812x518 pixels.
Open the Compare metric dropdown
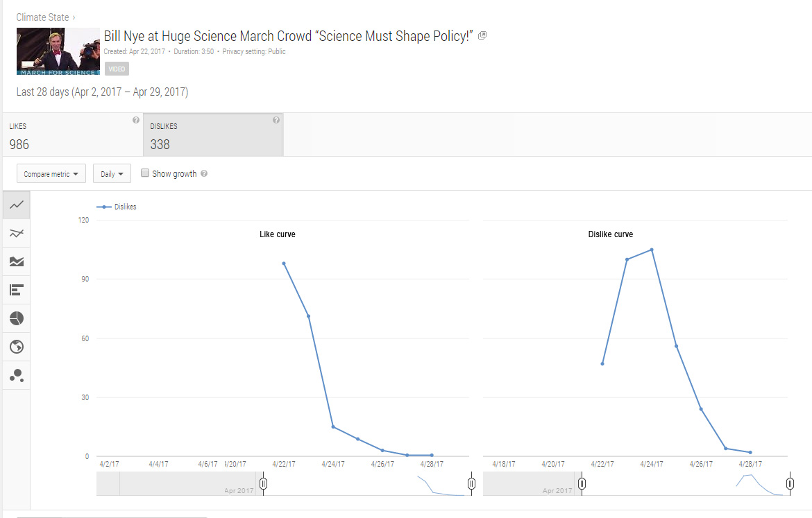51,174
